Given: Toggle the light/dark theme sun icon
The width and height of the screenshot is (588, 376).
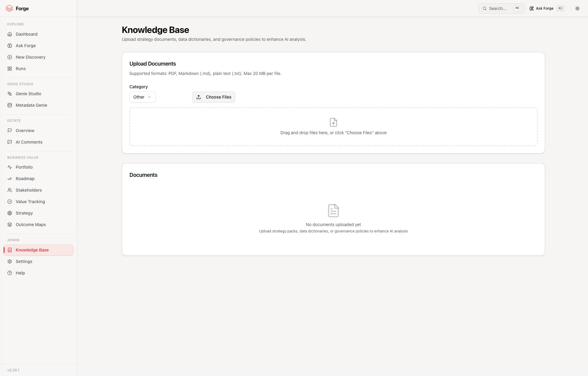Looking at the screenshot, I should [x=577, y=8].
